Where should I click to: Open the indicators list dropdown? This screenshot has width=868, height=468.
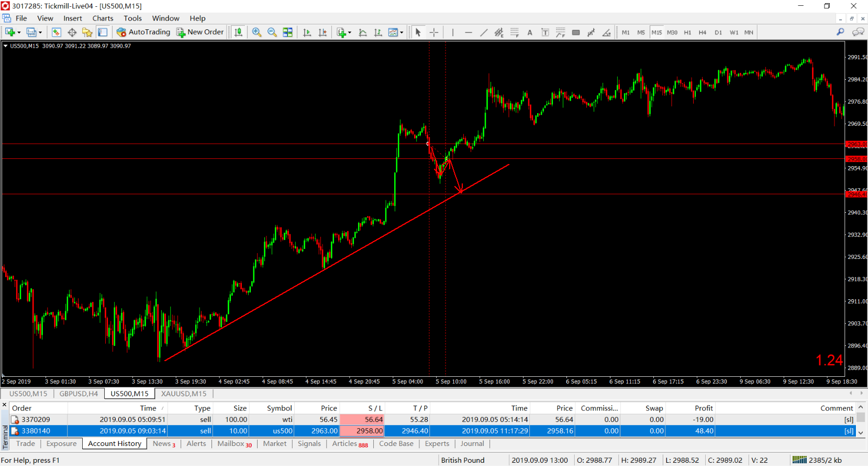pyautogui.click(x=344, y=32)
